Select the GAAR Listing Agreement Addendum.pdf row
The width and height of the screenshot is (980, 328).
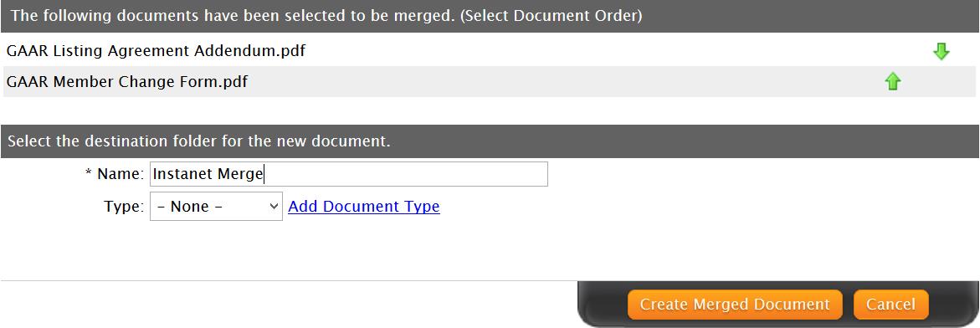pyautogui.click(x=490, y=50)
